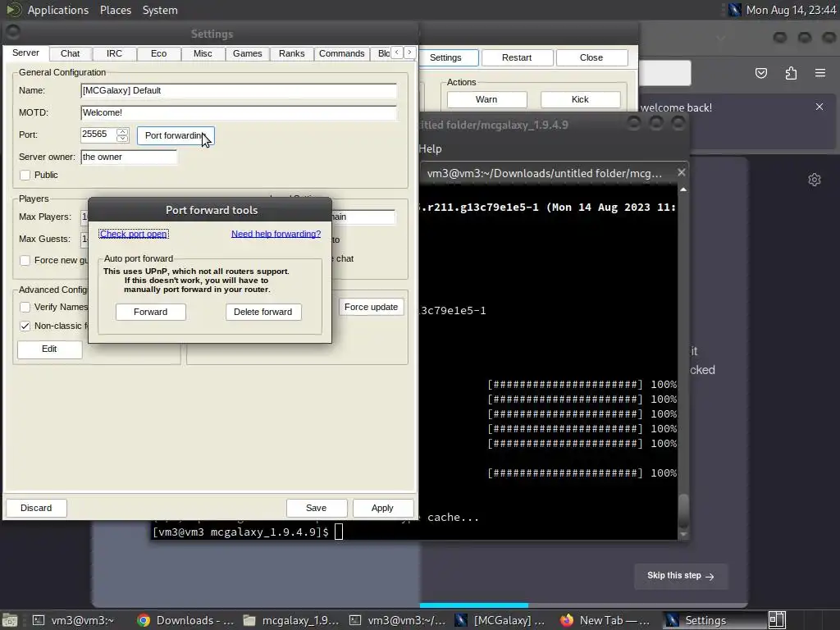Open mcgalaxy_1.9 folder taskbar item
Viewport: 840px width, 630px height.
pos(291,620)
